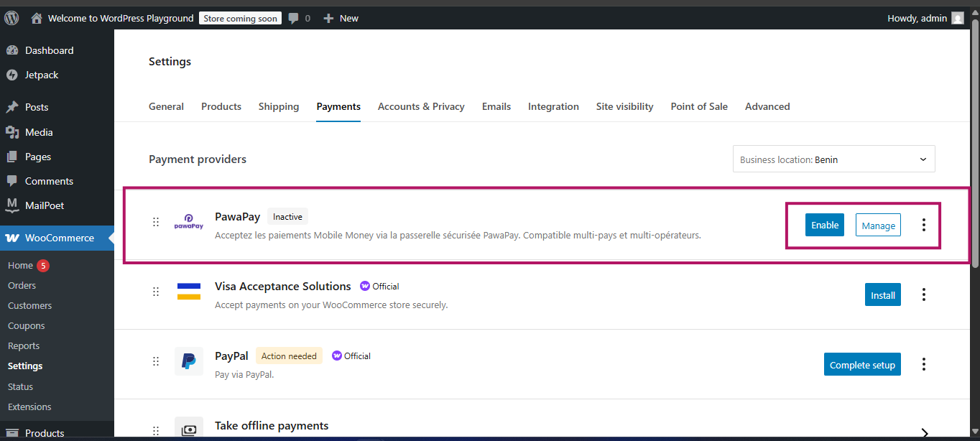Open the admin user avatar

point(957,19)
